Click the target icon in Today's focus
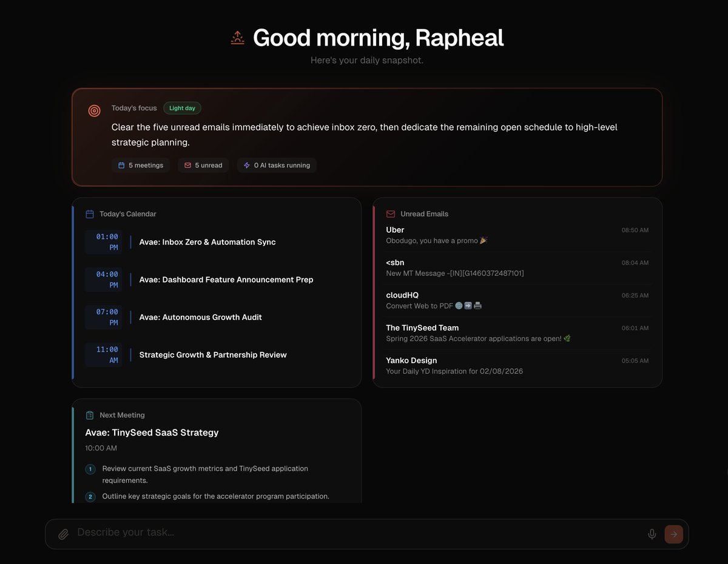The width and height of the screenshot is (728, 564). tap(94, 110)
